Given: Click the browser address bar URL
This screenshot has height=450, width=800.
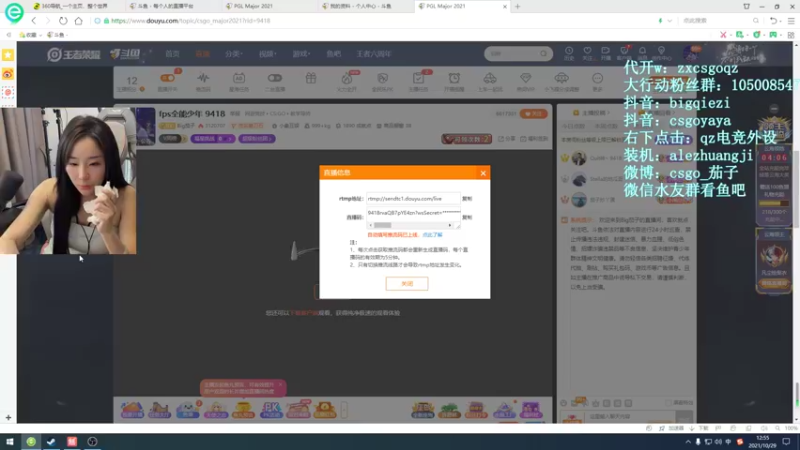Looking at the screenshot, I should coord(191,21).
